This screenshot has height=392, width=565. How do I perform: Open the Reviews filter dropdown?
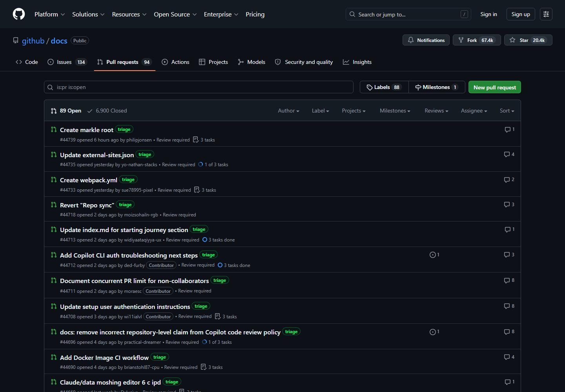[x=436, y=111]
